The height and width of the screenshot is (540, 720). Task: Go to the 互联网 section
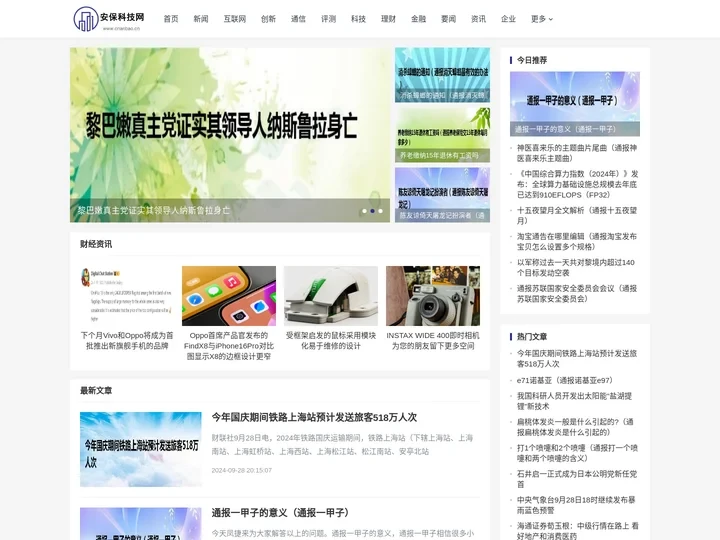tap(235, 19)
